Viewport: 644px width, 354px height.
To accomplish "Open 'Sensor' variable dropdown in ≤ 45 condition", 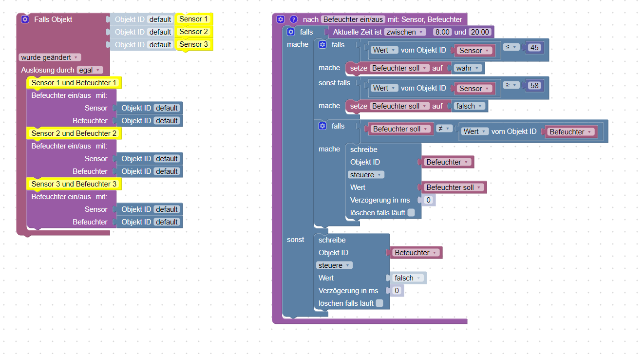I will pos(474,51).
